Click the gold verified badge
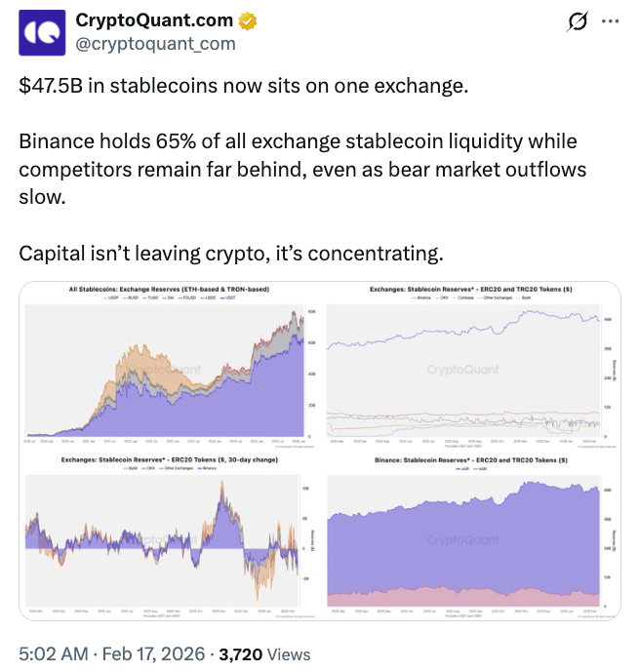 click(x=249, y=20)
